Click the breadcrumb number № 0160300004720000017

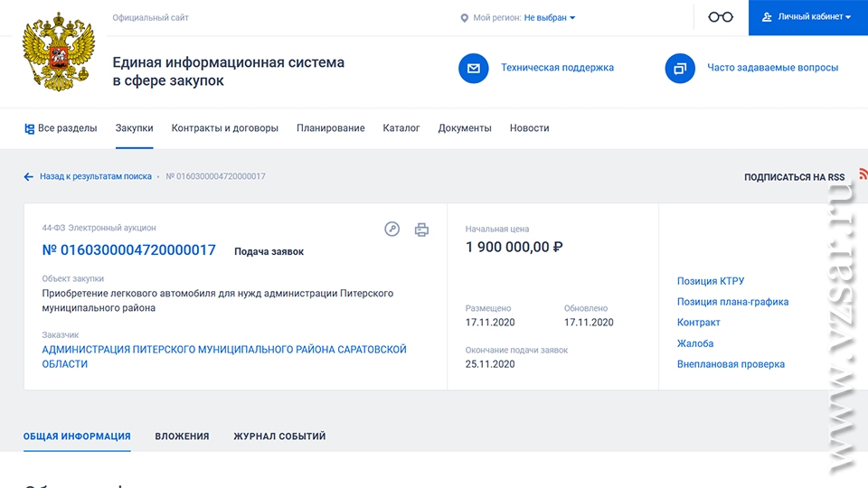(215, 176)
